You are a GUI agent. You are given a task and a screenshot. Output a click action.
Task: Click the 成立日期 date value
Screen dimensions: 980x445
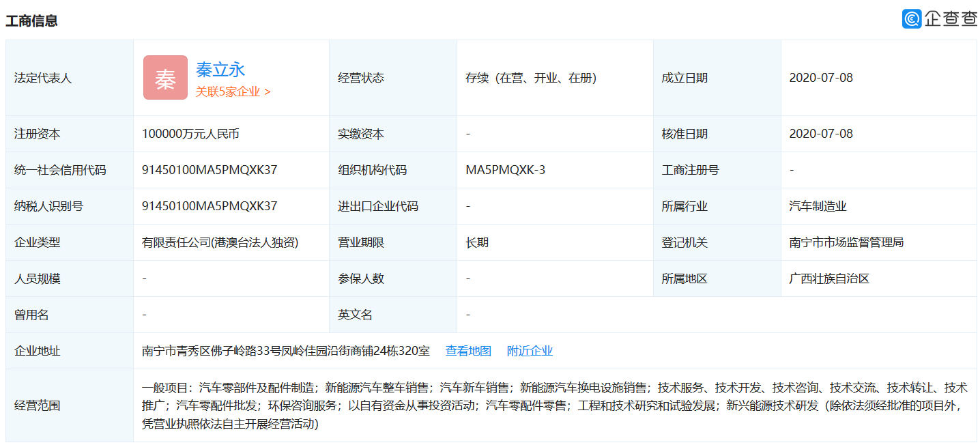pyautogui.click(x=821, y=78)
